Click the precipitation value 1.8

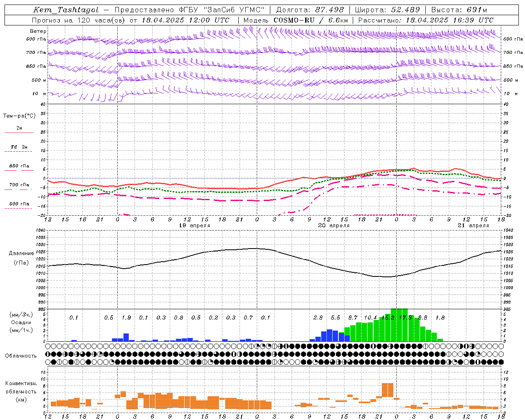click(440, 317)
